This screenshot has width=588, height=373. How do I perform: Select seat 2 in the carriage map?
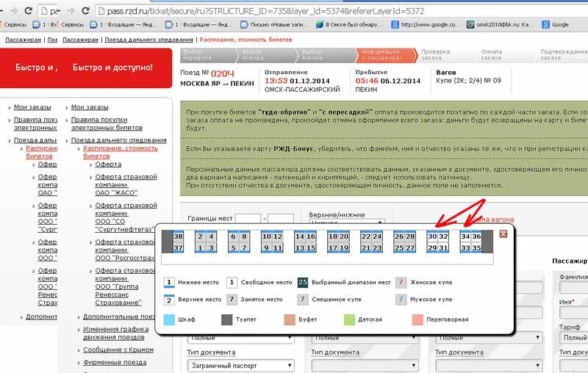pyautogui.click(x=200, y=236)
